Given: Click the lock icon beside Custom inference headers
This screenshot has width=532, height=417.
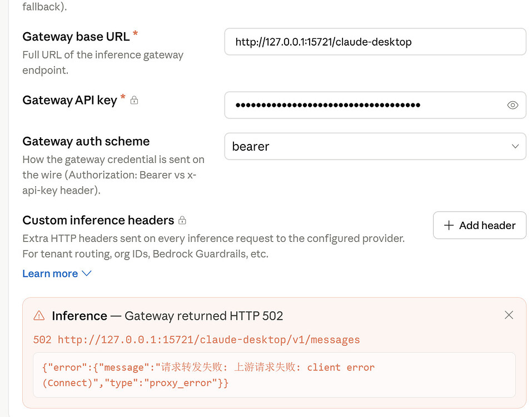Looking at the screenshot, I should (x=182, y=220).
